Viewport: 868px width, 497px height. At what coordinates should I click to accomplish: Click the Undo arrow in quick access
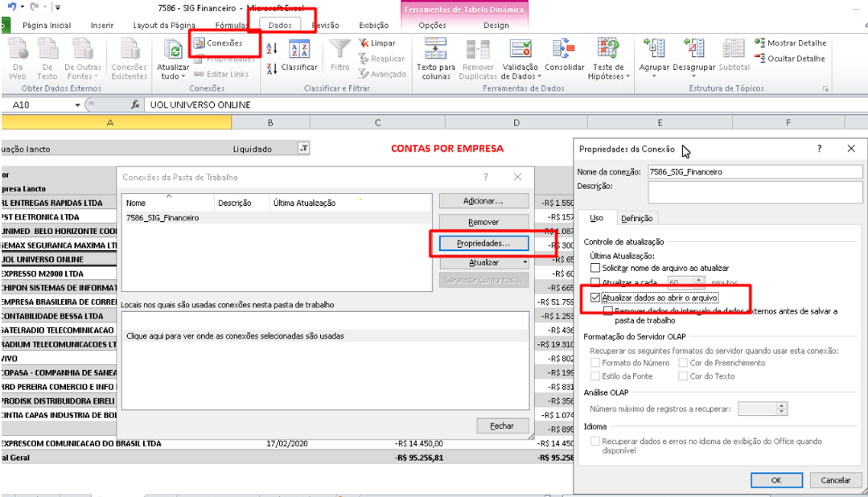11,7
